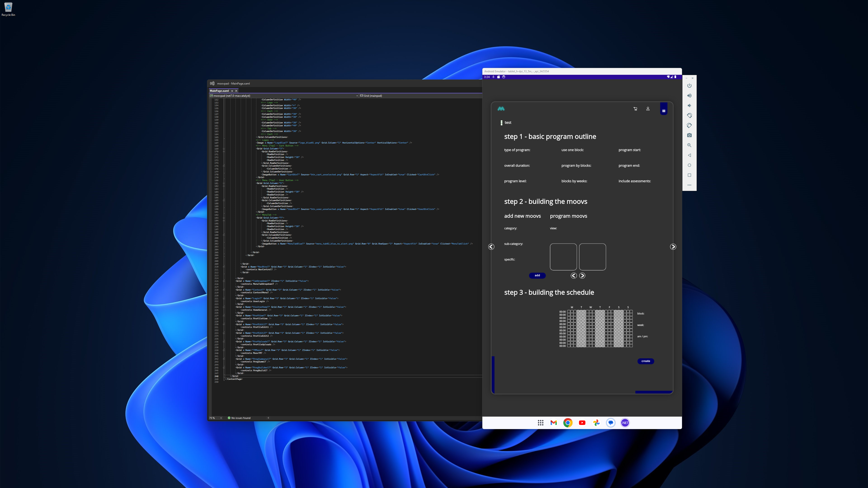Collapse the TabDropdownT grid at line 215
The height and width of the screenshot is (488, 868).
click(224, 281)
